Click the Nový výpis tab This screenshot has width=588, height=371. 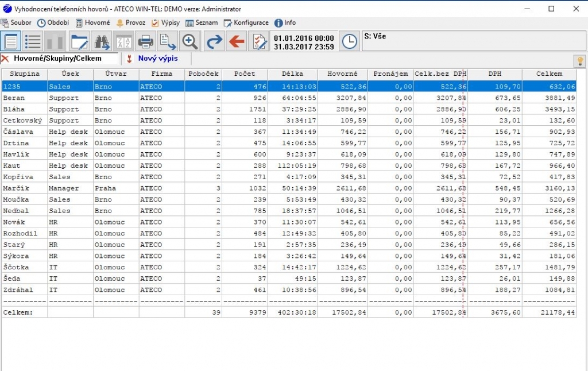pyautogui.click(x=158, y=59)
